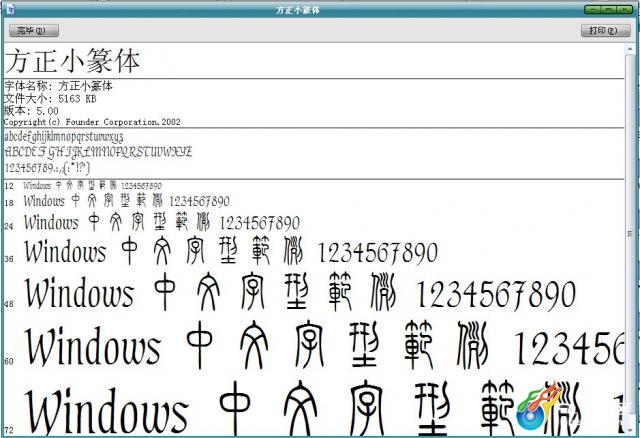Image resolution: width=640 pixels, height=438 pixels.
Task: Click the 完毕(D) done button
Action: pyautogui.click(x=34, y=30)
